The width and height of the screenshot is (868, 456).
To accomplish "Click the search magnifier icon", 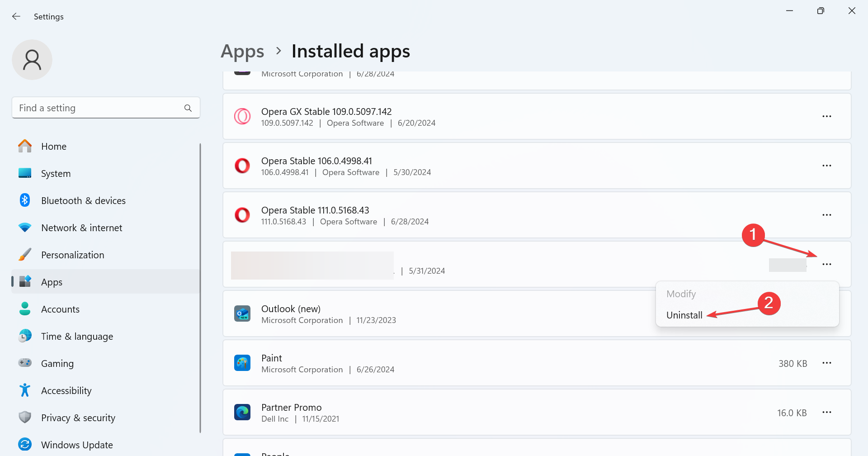I will coord(188,108).
